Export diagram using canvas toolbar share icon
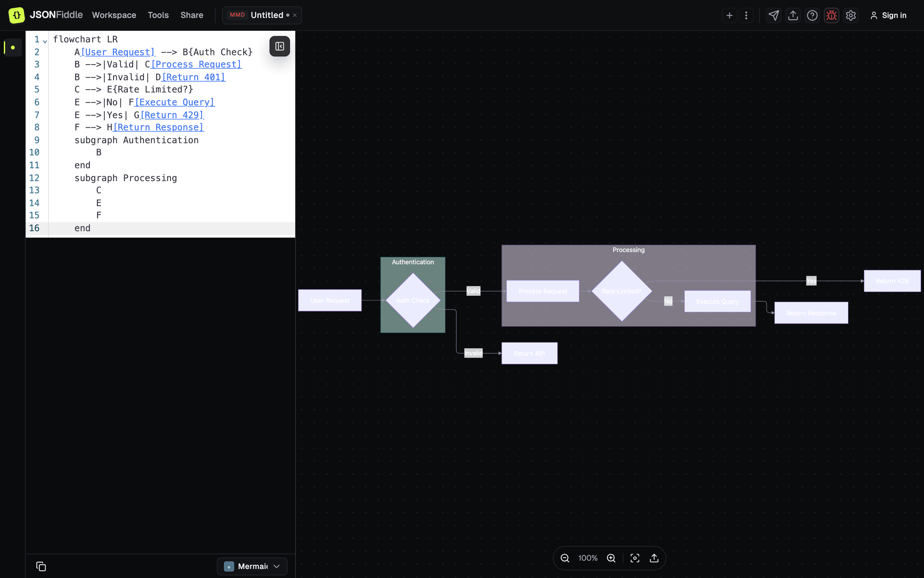The height and width of the screenshot is (578, 924). (654, 558)
